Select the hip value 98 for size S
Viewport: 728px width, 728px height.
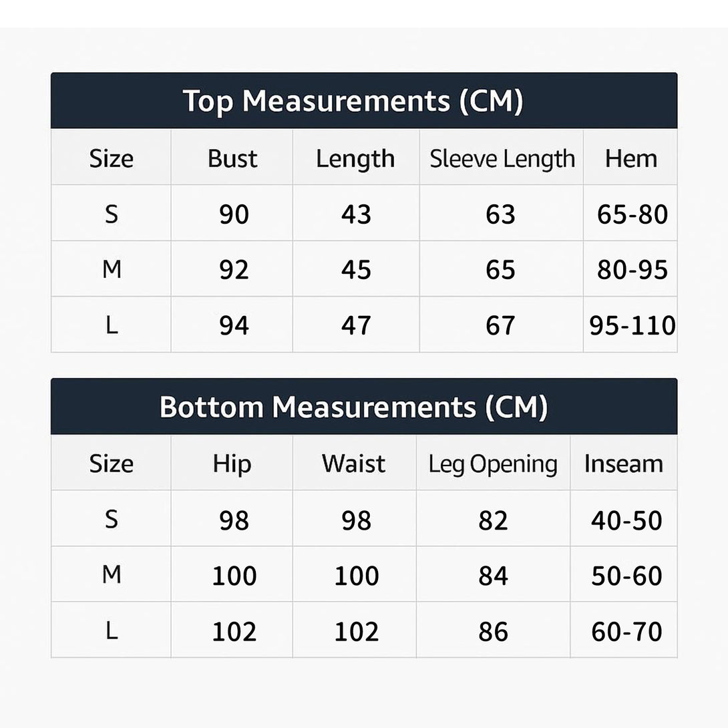(x=234, y=520)
